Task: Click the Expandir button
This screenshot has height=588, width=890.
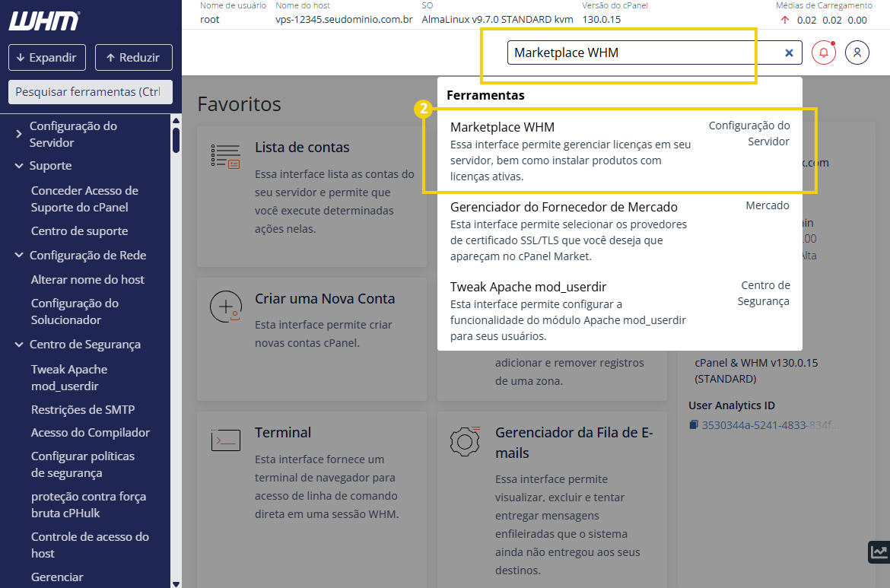Action: pos(46,57)
